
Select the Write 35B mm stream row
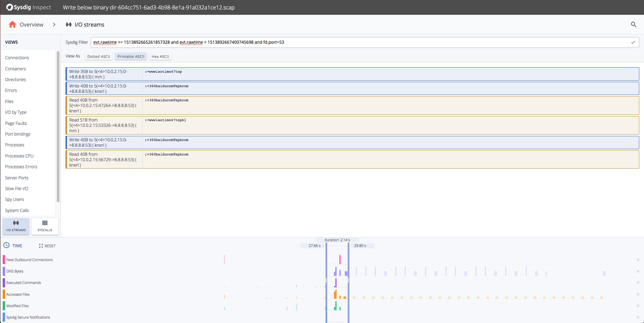(x=352, y=74)
